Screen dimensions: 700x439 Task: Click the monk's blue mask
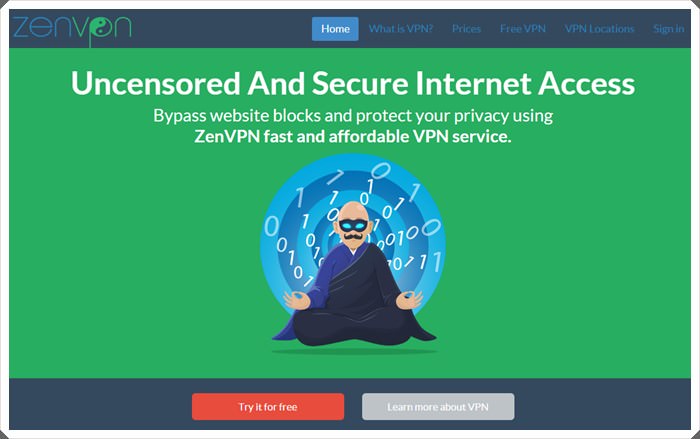(353, 225)
